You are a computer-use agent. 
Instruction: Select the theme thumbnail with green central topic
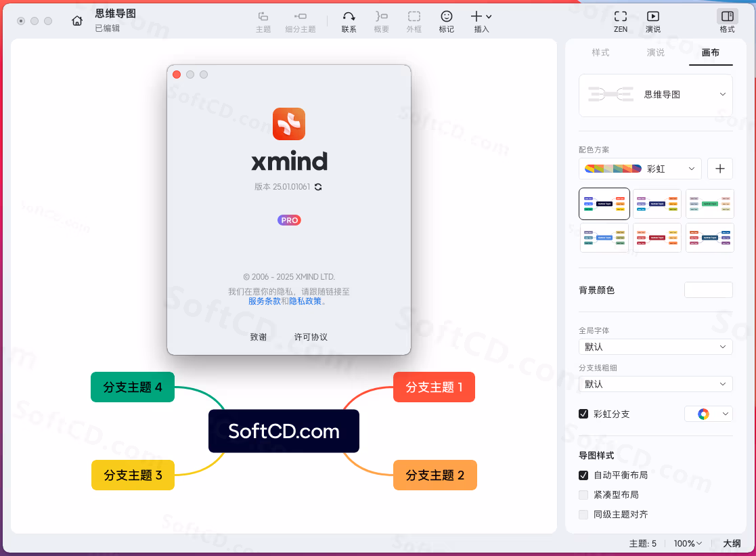click(710, 204)
